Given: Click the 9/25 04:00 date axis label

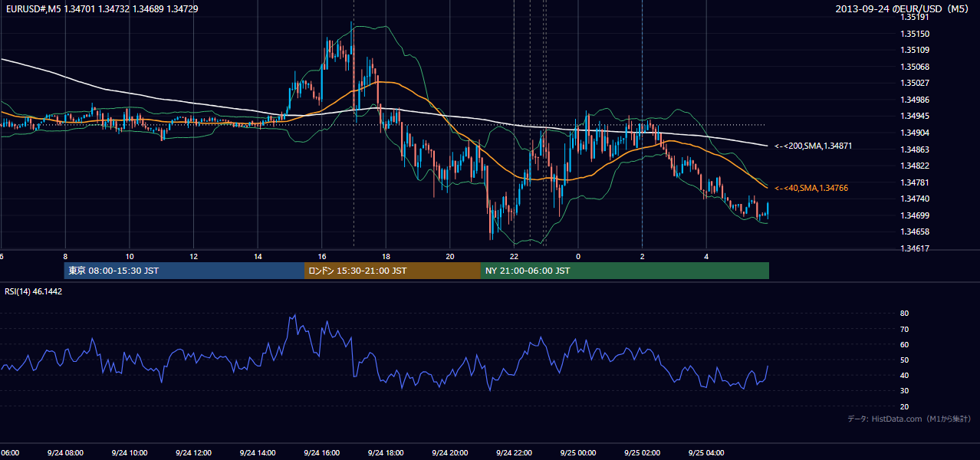Looking at the screenshot, I should 706,453.
